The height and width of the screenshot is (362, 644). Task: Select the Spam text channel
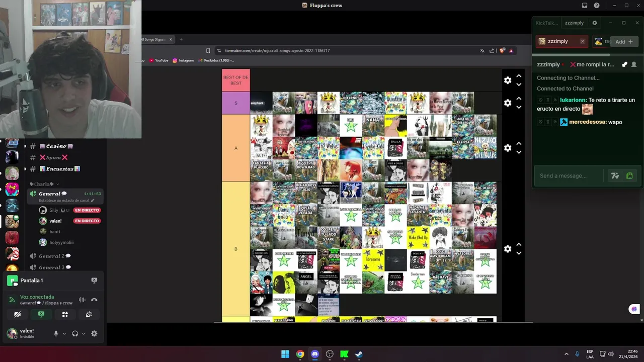point(53,157)
